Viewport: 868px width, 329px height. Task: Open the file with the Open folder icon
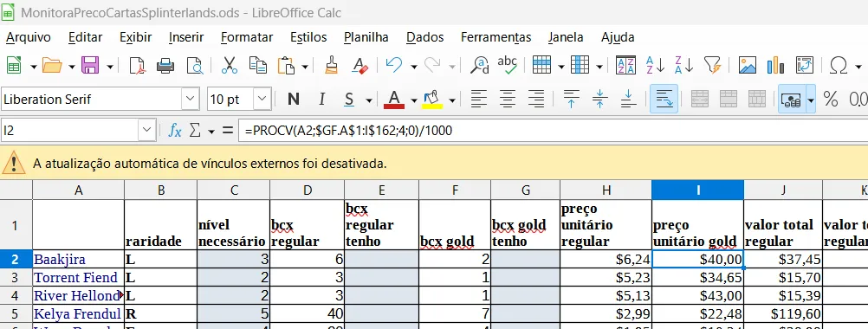tap(52, 66)
